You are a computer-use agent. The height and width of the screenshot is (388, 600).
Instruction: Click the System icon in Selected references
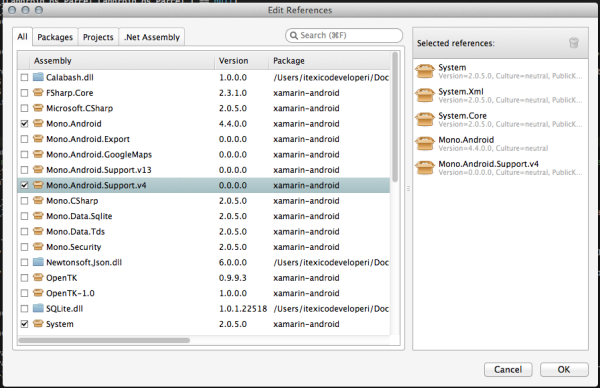point(425,71)
